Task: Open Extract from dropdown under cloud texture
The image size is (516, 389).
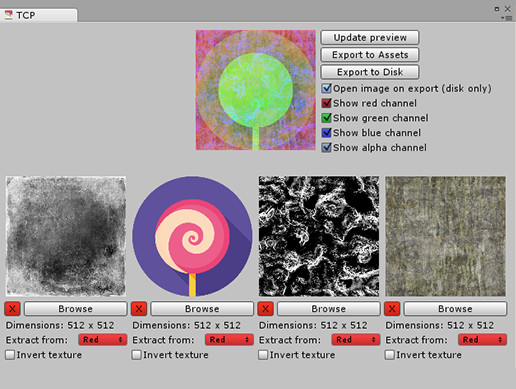Action: pos(356,340)
